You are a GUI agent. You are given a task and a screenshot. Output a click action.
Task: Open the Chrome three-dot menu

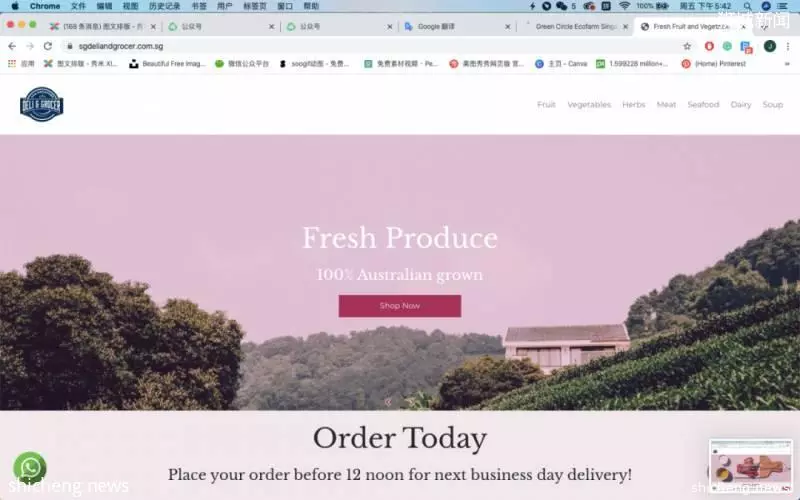(788, 46)
